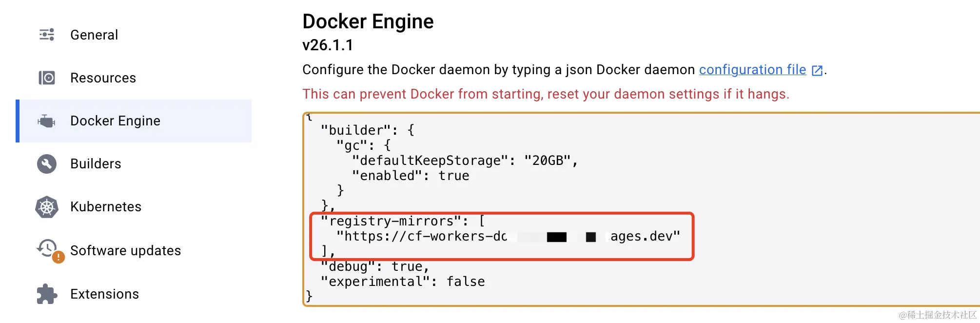The width and height of the screenshot is (980, 323).
Task: Click the Software updates clock icon
Action: [x=47, y=248]
